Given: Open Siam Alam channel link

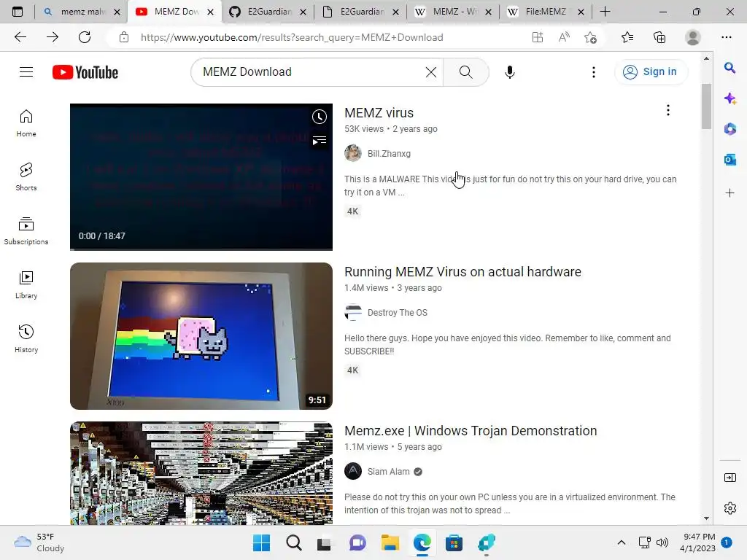Looking at the screenshot, I should pyautogui.click(x=388, y=472).
